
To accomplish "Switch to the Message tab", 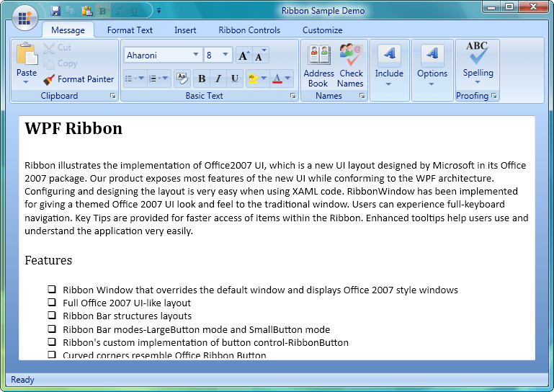I will click(x=68, y=30).
